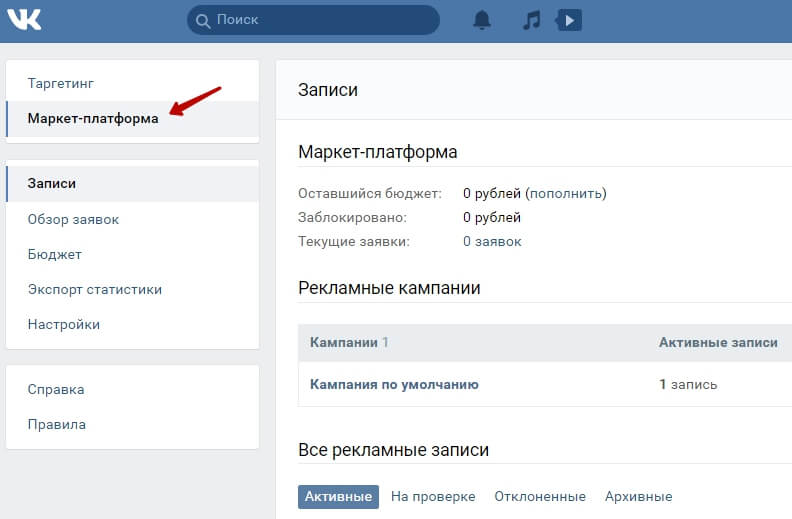Click the video player icon
Viewport: 792px width, 519px height.
(x=569, y=20)
